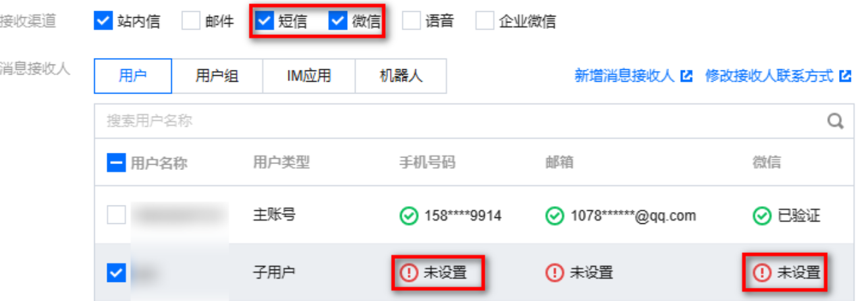Viewport: 868px width, 301px height.
Task: Click external-link icon beside 修改接收人联系方式
Action: click(846, 76)
